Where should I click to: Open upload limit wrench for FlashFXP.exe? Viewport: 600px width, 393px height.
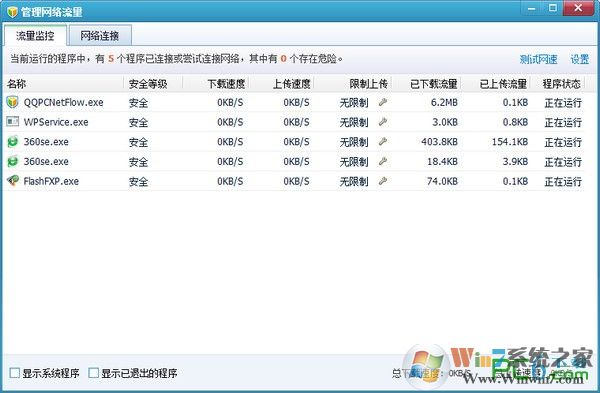pyautogui.click(x=383, y=181)
